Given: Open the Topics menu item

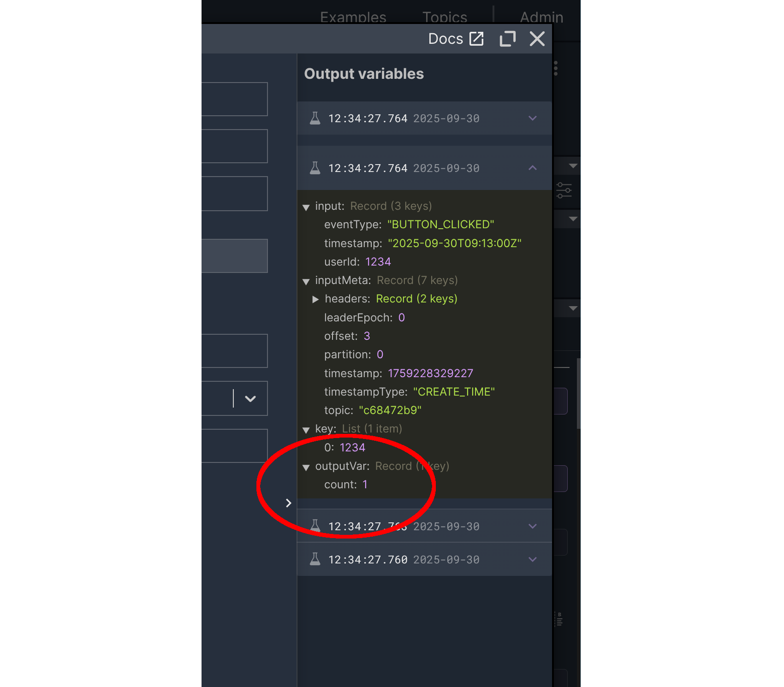Looking at the screenshot, I should 445,17.
